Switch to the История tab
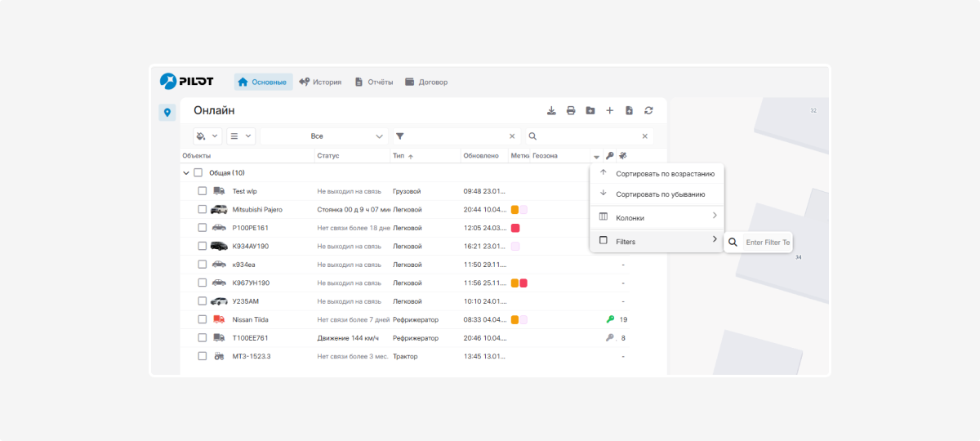The height and width of the screenshot is (441, 980). [x=320, y=82]
